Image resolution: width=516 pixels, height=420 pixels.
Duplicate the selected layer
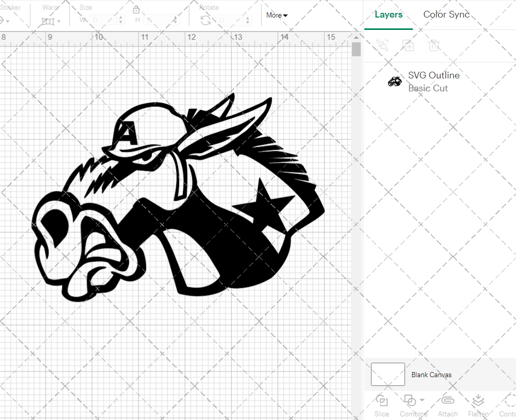click(409, 45)
